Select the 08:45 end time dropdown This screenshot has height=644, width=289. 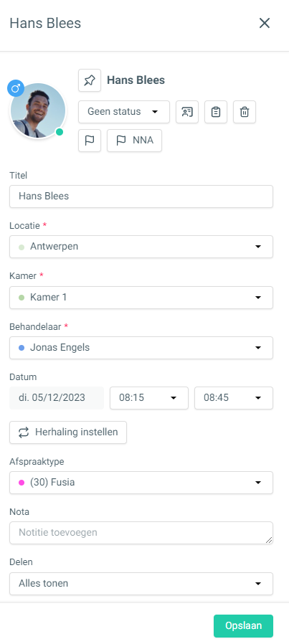(x=234, y=398)
